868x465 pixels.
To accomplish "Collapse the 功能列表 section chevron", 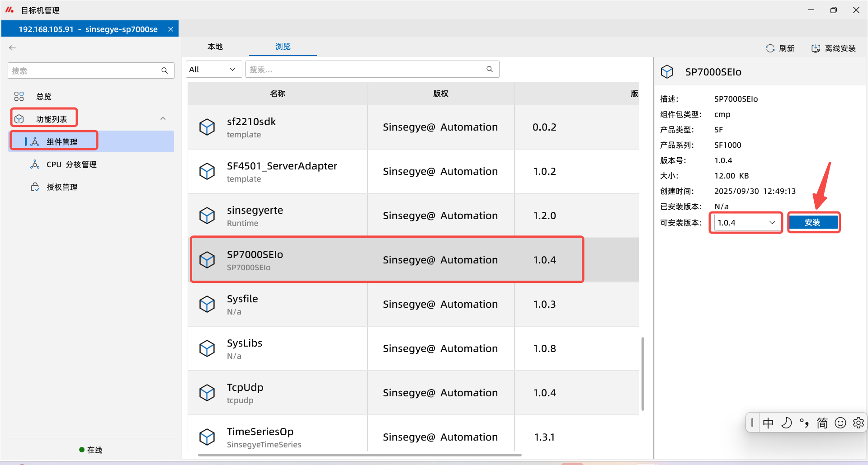I will (163, 119).
